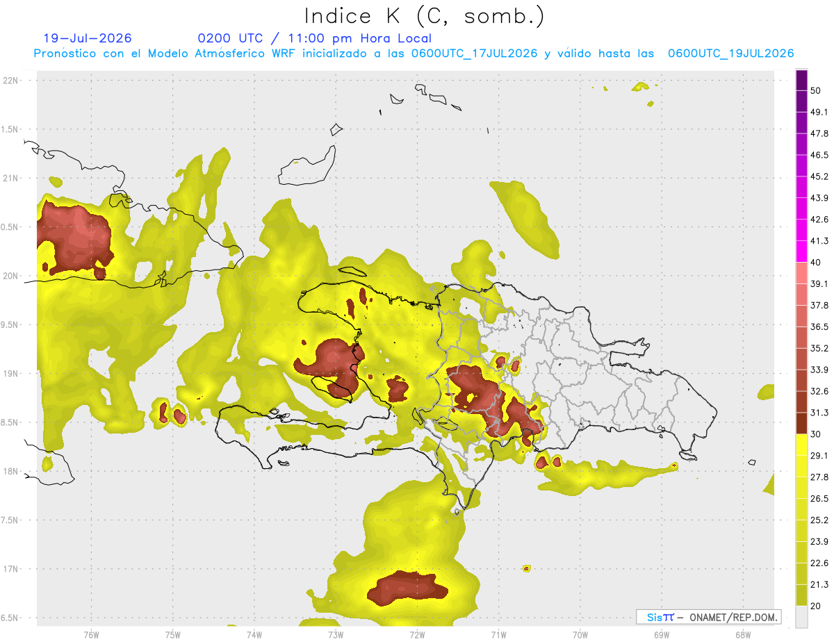
Task: Click the "8.5N" latitude label
Action: coord(10,422)
